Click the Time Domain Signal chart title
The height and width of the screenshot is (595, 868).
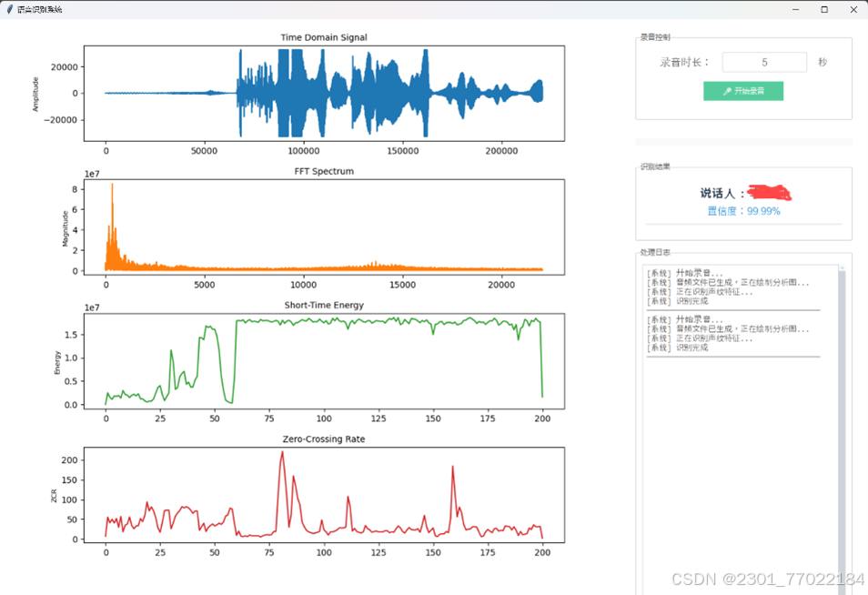(324, 37)
